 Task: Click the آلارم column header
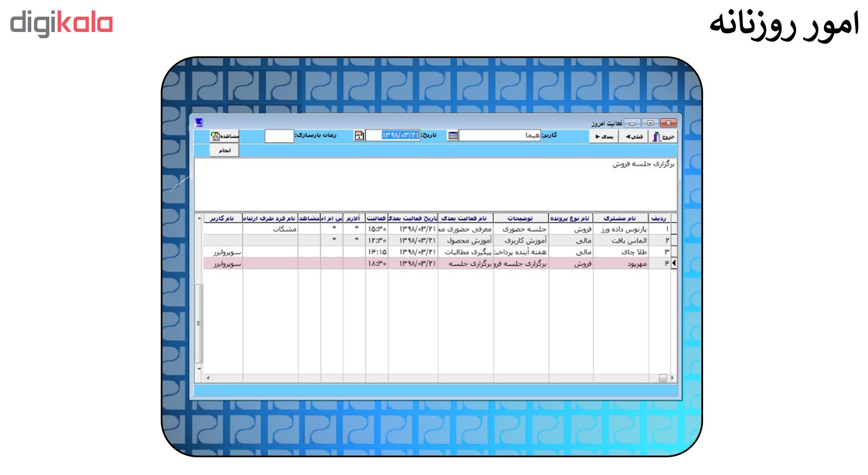click(x=354, y=218)
